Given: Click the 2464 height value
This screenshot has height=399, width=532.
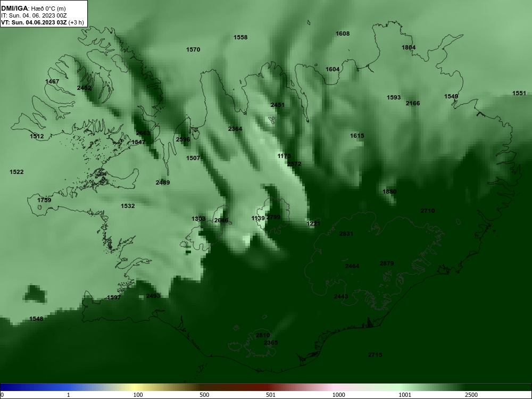Looking at the screenshot, I should pos(352,267).
